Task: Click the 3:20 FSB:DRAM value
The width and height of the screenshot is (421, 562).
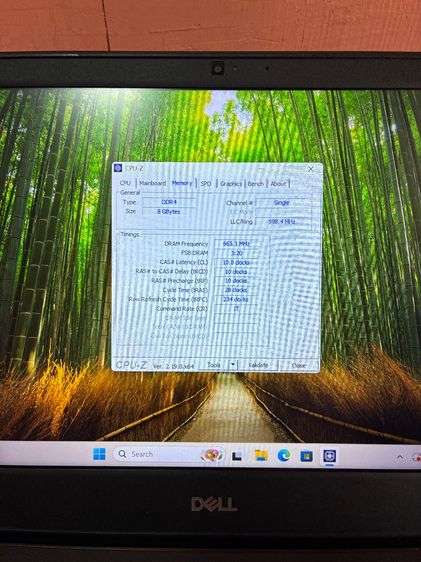Action: pos(236,253)
